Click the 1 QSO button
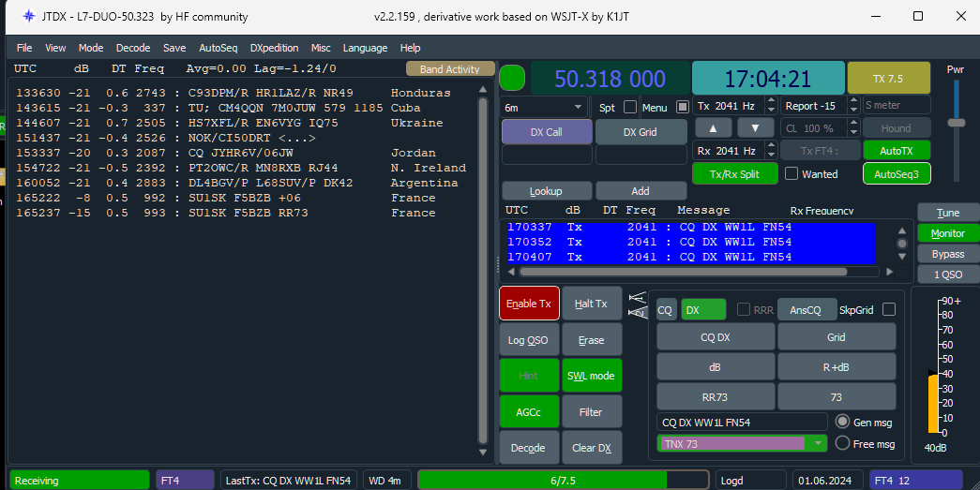The height and width of the screenshot is (490, 980). [x=947, y=275]
